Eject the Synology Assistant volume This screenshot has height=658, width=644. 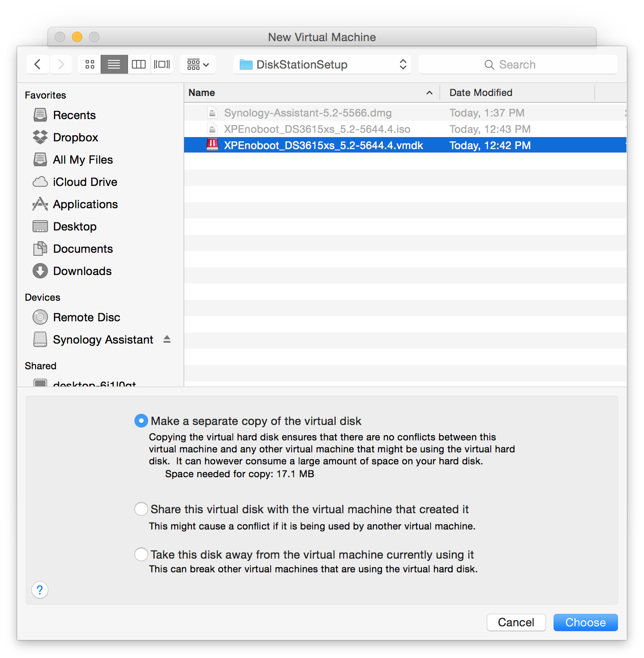(x=167, y=339)
